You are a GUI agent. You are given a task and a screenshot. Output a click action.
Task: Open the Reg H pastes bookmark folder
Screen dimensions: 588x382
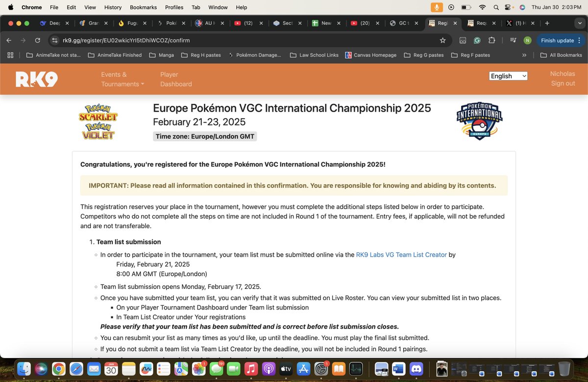(201, 55)
